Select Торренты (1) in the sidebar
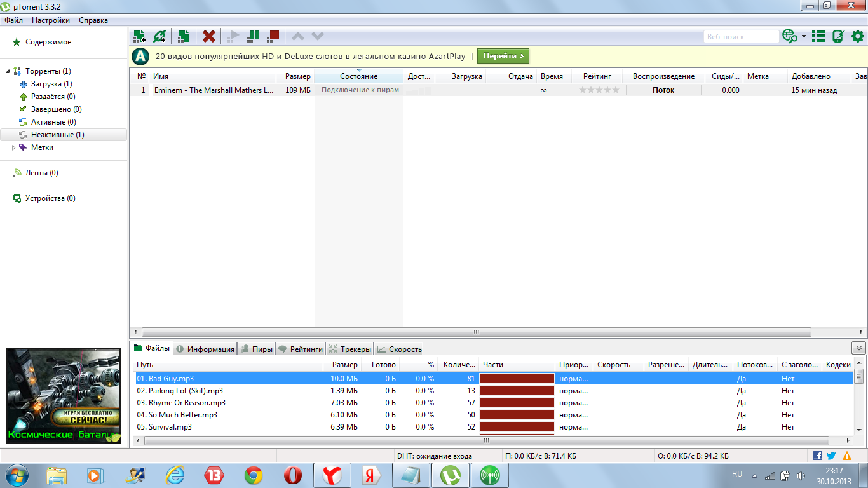This screenshot has height=488, width=868. pos(48,71)
